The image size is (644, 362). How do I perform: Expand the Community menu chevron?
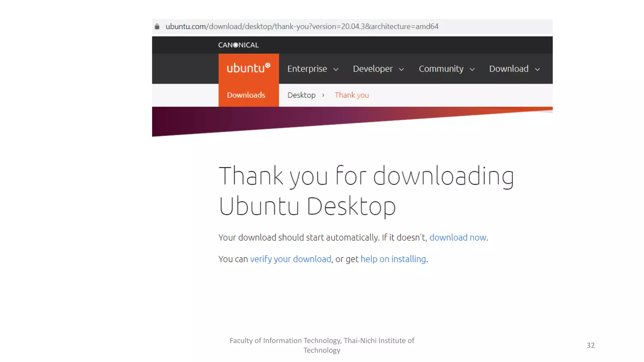472,69
